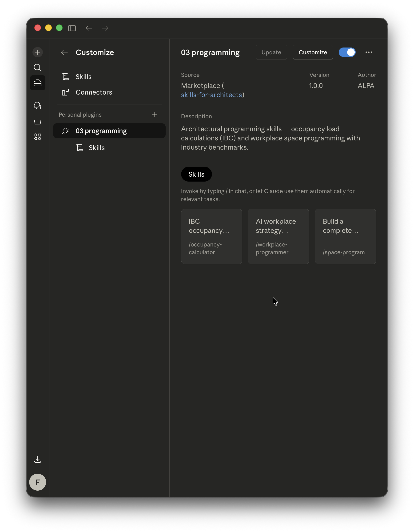Screen dimensions: 414x532
Task: Open the chats bubble icon in sidebar
Action: pos(38,106)
